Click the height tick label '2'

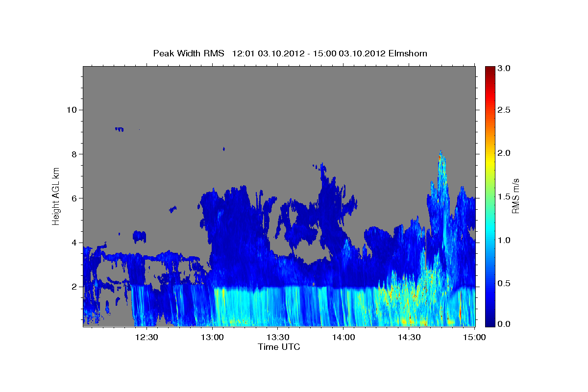pyautogui.click(x=73, y=287)
